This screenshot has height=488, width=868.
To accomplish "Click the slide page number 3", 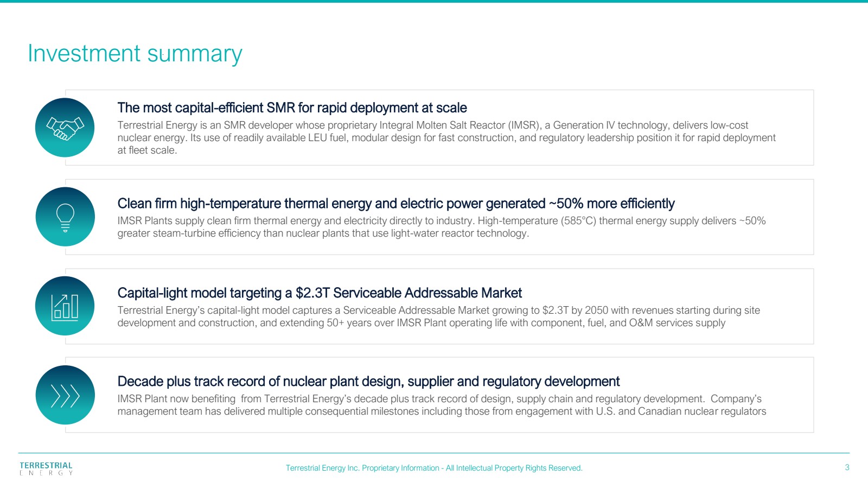I will (847, 467).
